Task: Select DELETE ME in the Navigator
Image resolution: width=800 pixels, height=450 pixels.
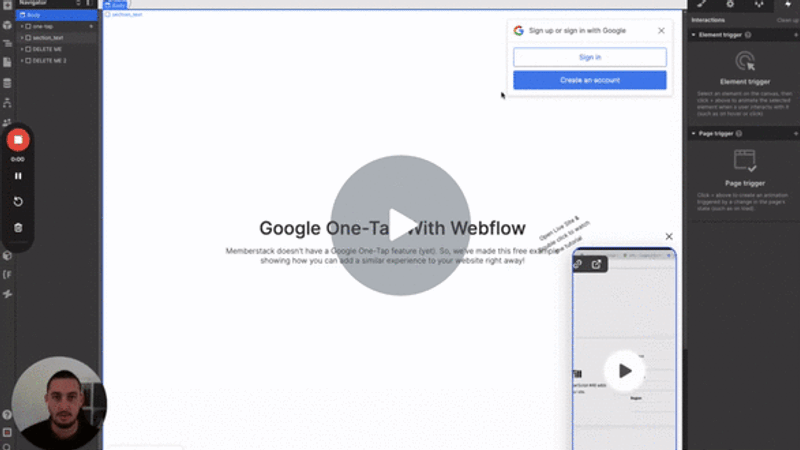Action: coord(47,49)
